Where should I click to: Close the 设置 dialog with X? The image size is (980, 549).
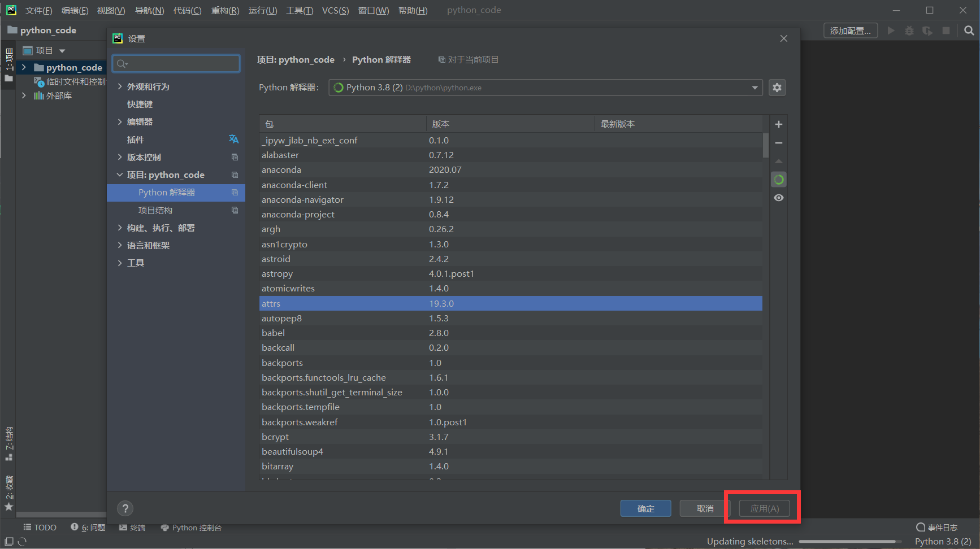(x=783, y=38)
